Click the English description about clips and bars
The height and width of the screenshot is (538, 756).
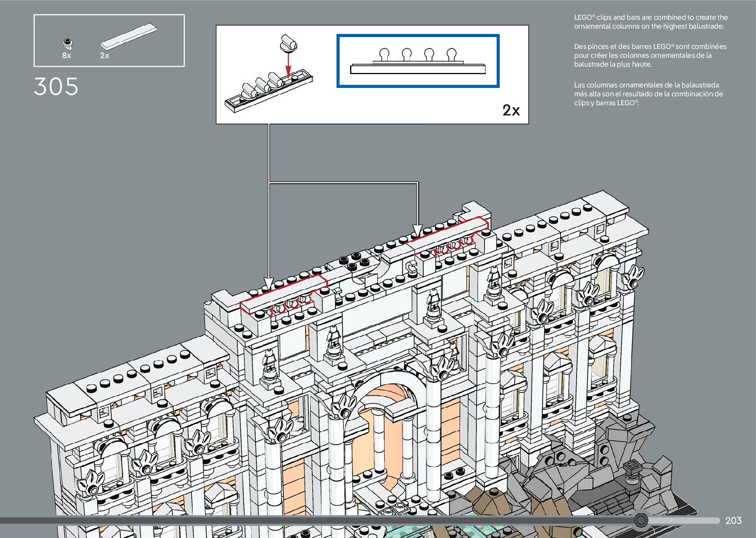point(650,22)
